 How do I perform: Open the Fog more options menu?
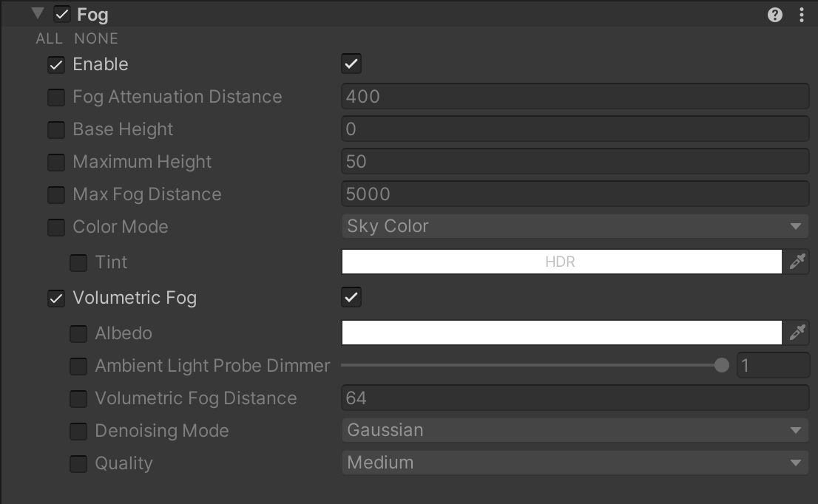click(801, 13)
